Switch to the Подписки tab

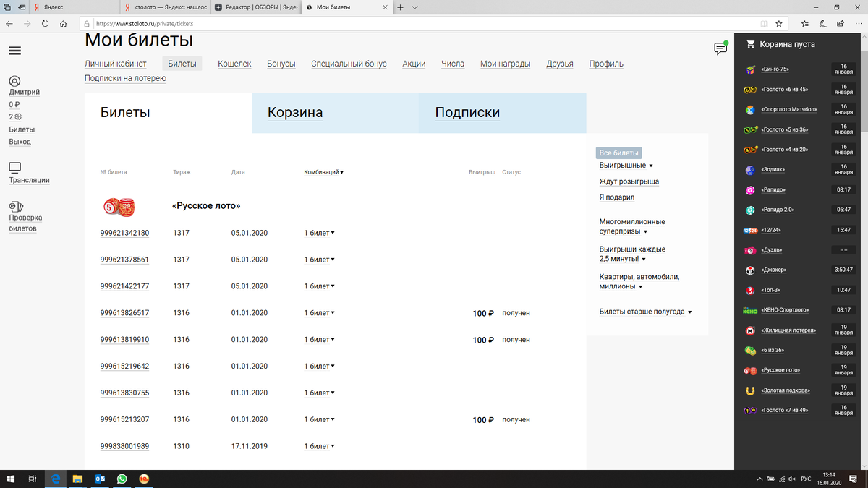pos(503,113)
